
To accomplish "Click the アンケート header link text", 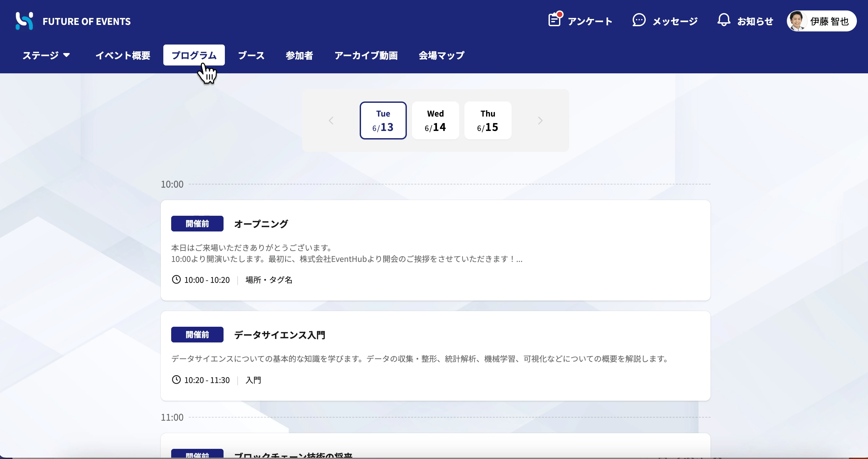I will pyautogui.click(x=590, y=21).
